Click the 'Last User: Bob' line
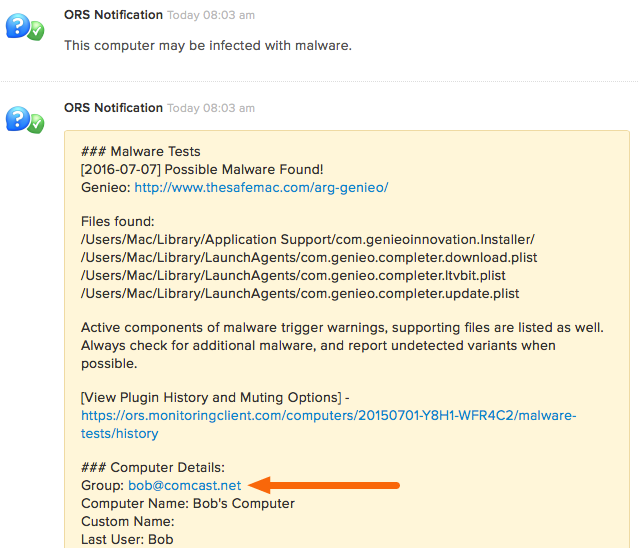The height and width of the screenshot is (548, 639). click(x=127, y=539)
